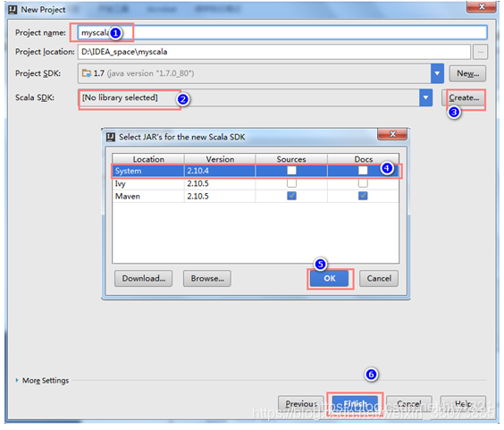
Task: Close the Select JAR's dialog with X
Action: 392,134
